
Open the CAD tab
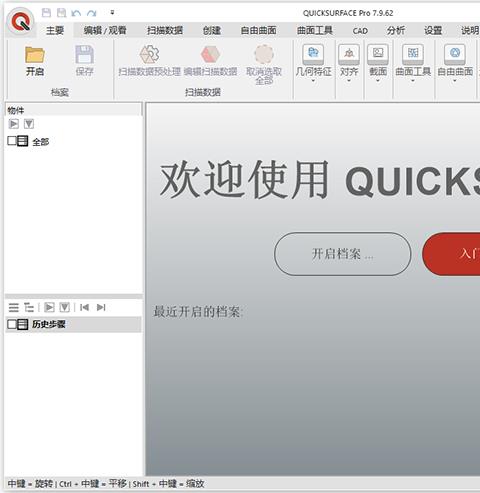(360, 31)
